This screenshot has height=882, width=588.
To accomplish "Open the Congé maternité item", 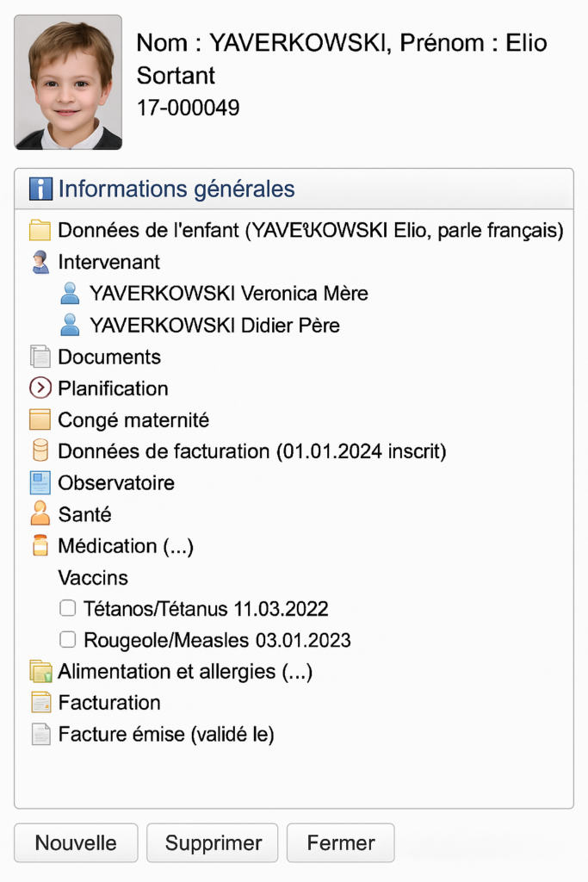I will 133,420.
